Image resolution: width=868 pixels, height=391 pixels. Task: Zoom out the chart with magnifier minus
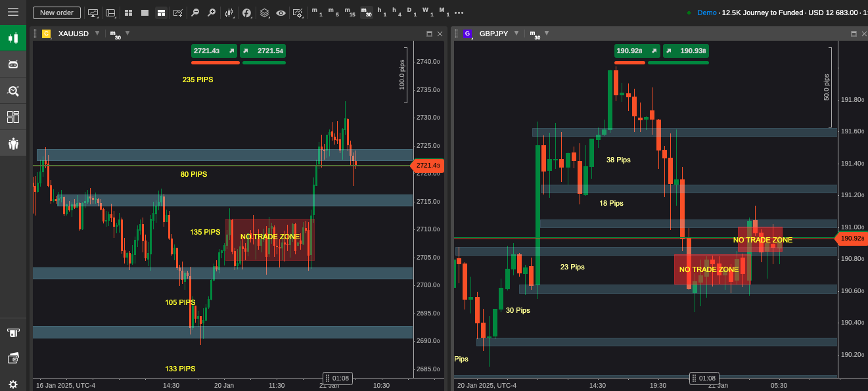click(x=195, y=12)
